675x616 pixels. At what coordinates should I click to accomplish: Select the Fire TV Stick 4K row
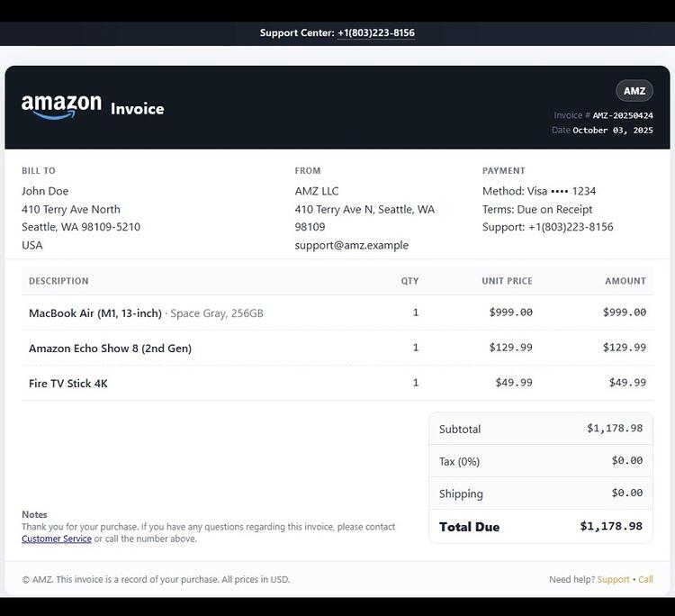[337, 383]
